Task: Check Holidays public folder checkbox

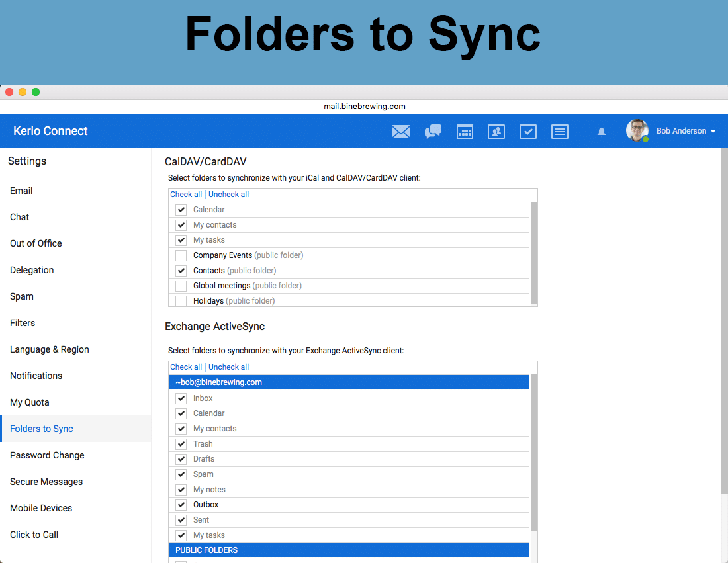Action: pyautogui.click(x=181, y=301)
